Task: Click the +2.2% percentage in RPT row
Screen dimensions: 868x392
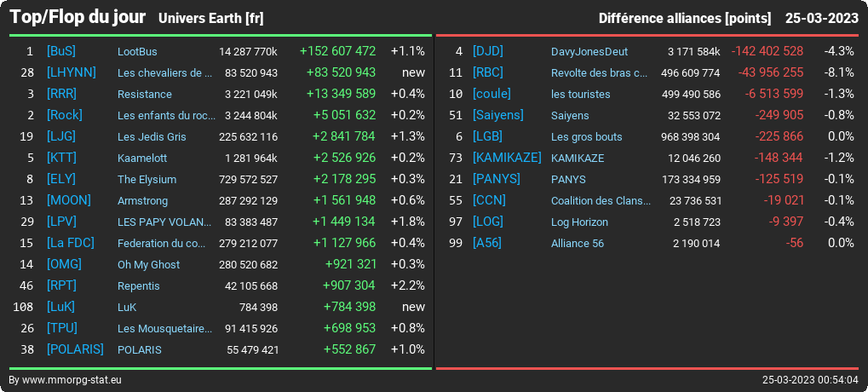Action: tap(408, 285)
